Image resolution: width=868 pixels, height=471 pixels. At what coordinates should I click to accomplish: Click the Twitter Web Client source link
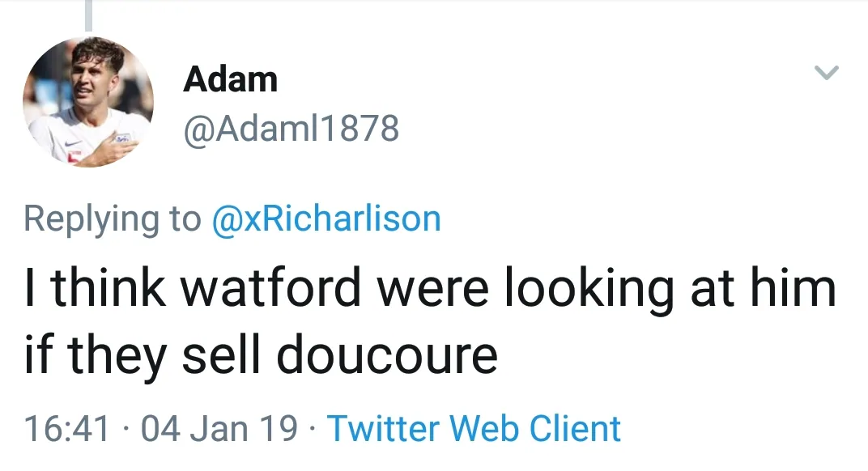click(474, 428)
